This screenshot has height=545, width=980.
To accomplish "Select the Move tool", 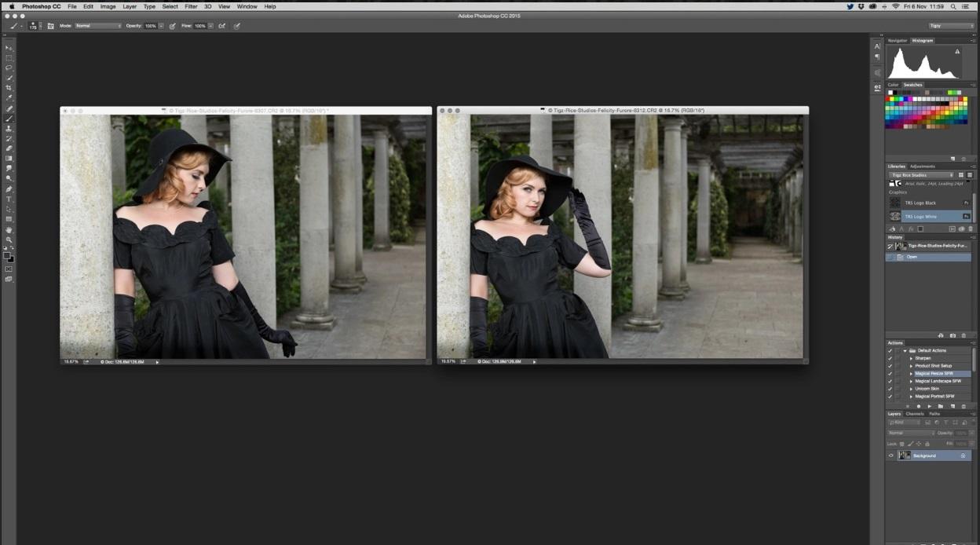I will pos(9,48).
